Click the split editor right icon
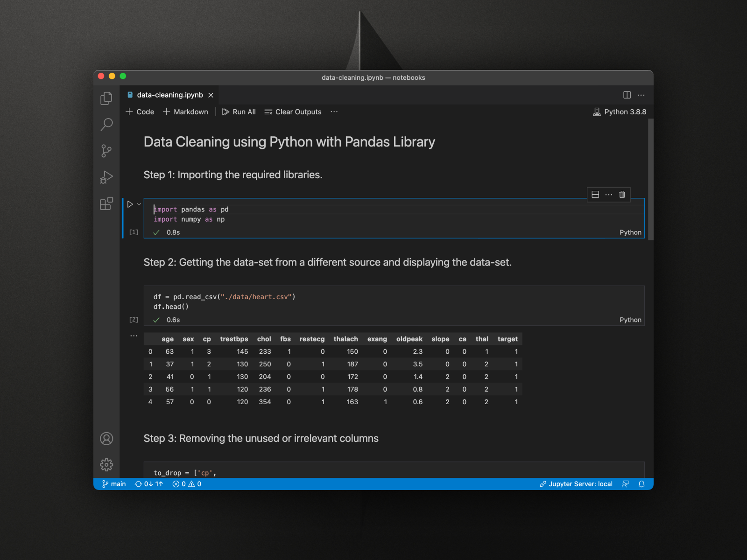This screenshot has width=747, height=560. pos(627,95)
